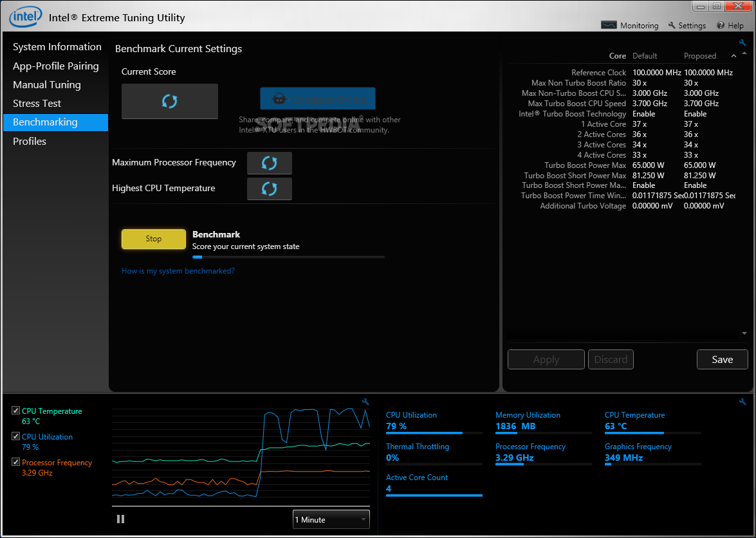Click wrench icon above monitor readouts
756x538 pixels.
coord(742,402)
